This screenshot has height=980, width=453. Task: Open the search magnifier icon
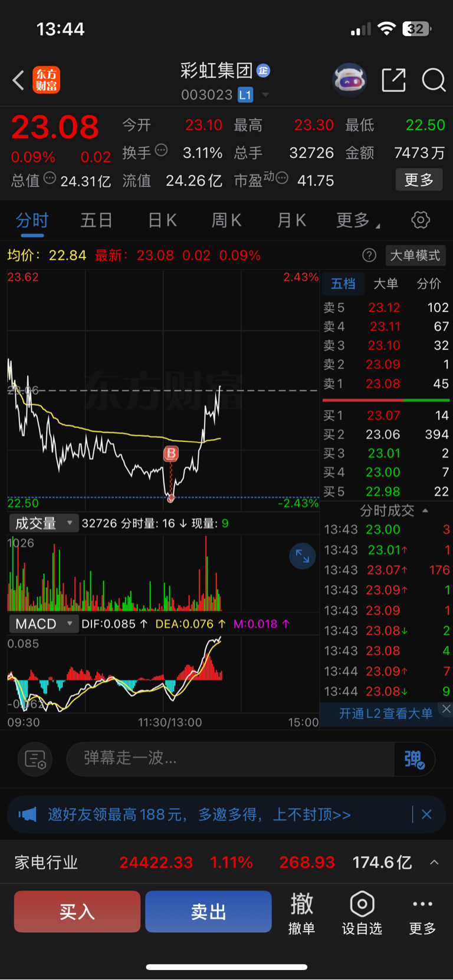(x=434, y=80)
